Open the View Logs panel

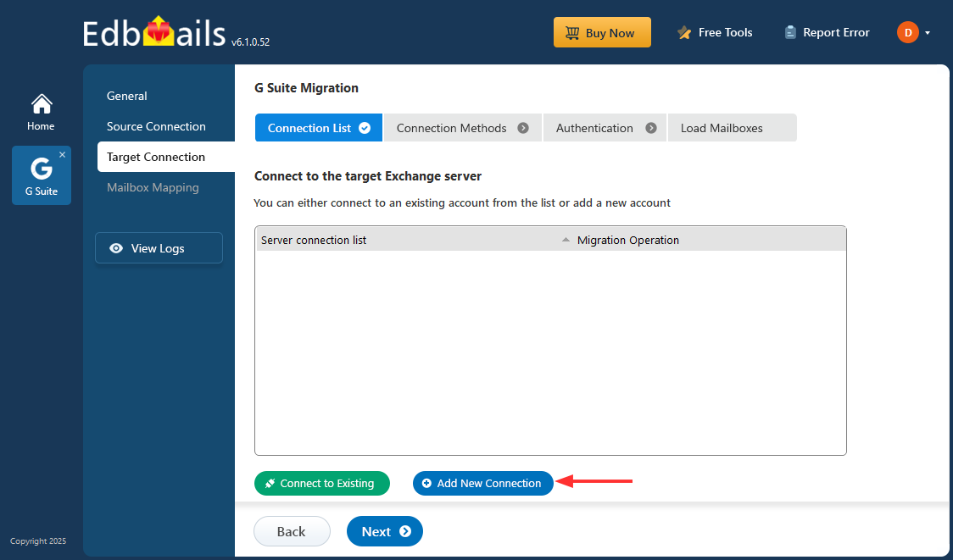point(159,247)
